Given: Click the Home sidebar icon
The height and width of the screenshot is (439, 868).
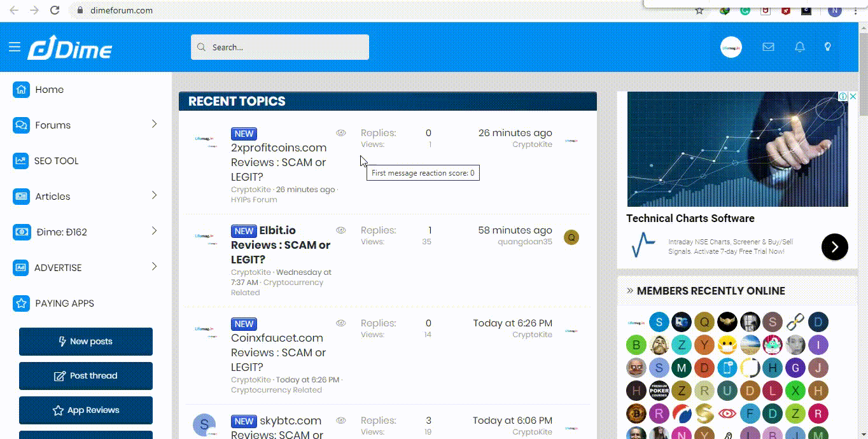Looking at the screenshot, I should [x=21, y=90].
